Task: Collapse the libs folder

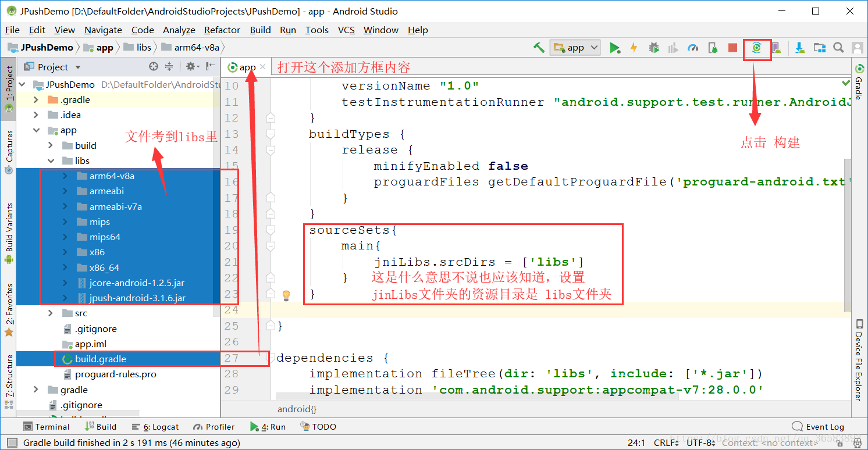Action: pyautogui.click(x=51, y=160)
